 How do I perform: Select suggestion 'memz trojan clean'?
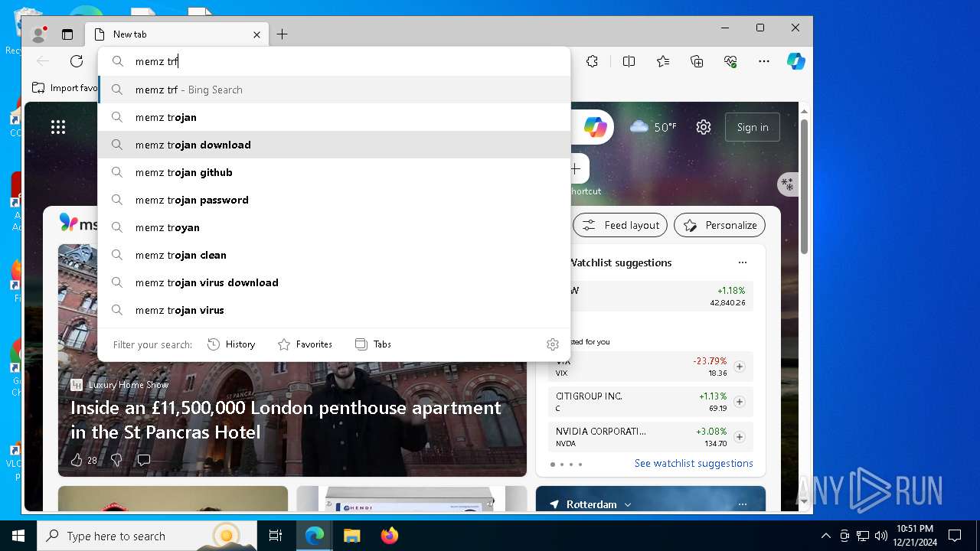[335, 255]
